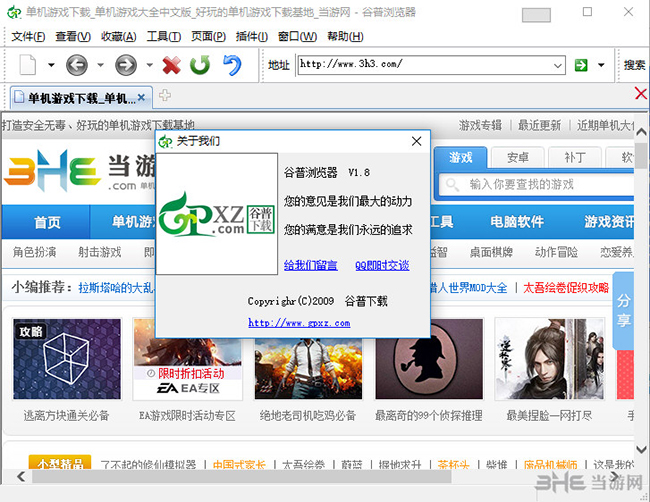
Task: Open the 射击游戏 category link
Action: pyautogui.click(x=99, y=252)
